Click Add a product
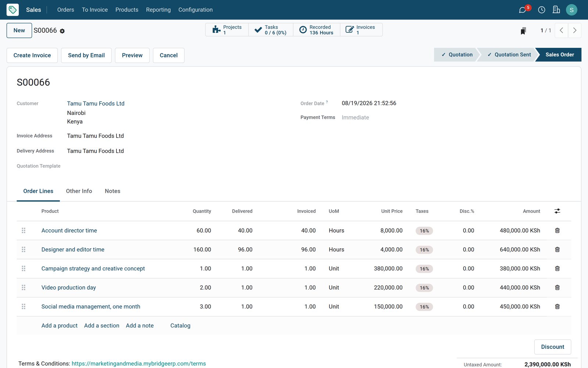 coord(60,326)
